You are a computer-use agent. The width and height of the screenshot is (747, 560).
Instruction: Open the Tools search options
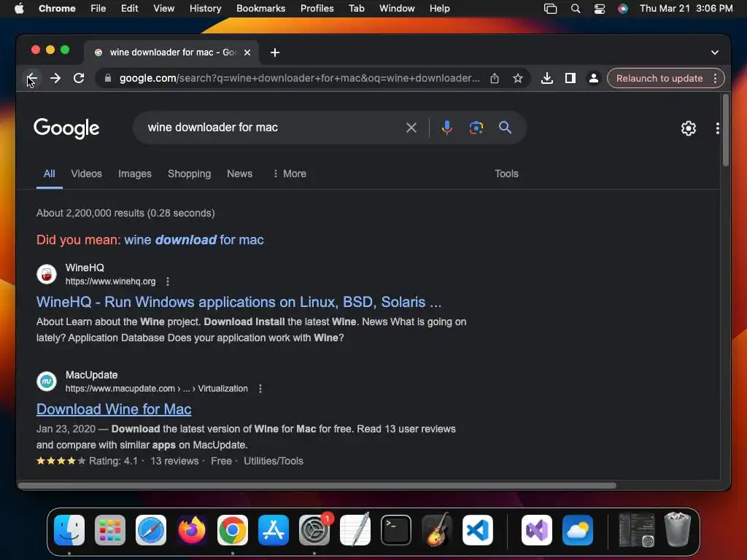click(506, 174)
